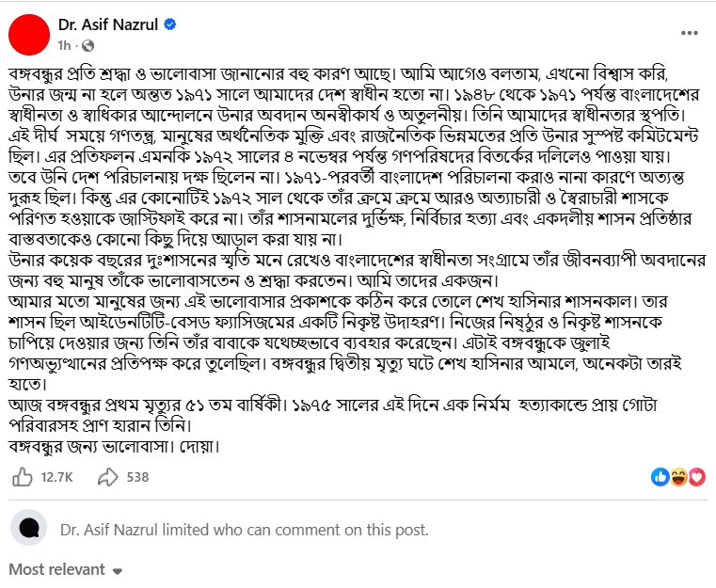Open the 1h post timestamp link
Screen dimensions: 716x588
point(64,46)
